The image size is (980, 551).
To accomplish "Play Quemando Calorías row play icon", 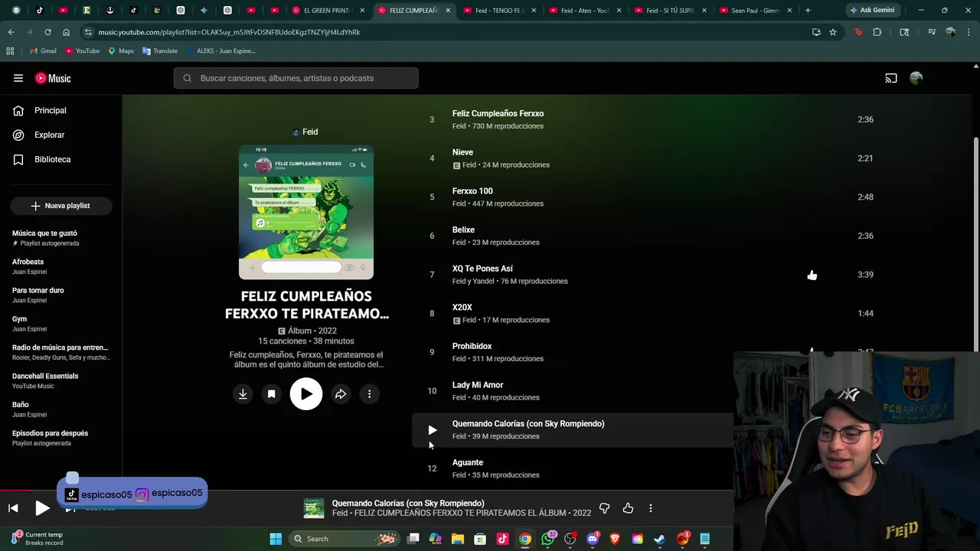I will 432,430.
